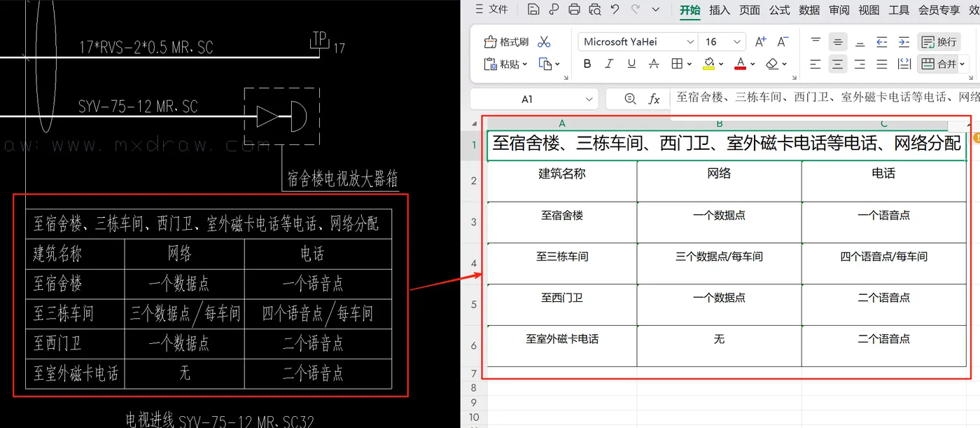Click the search magnifier beside the formula bar
This screenshot has height=428, width=980.
coord(629,99)
